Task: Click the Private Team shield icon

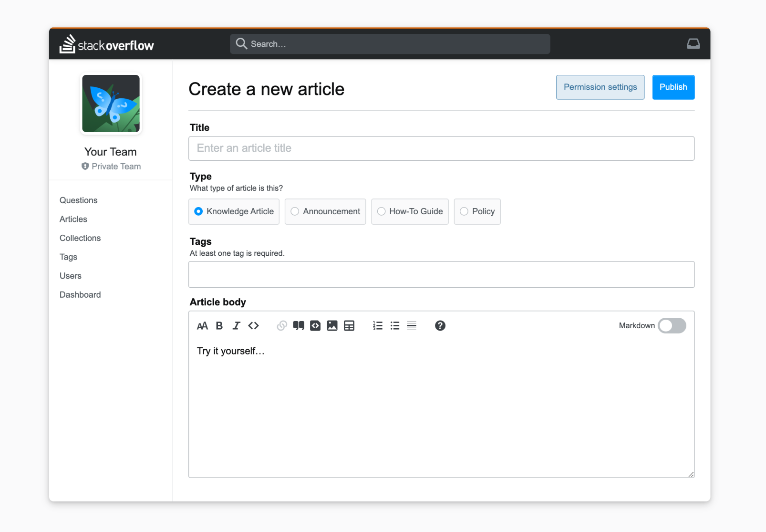Action: click(x=85, y=167)
